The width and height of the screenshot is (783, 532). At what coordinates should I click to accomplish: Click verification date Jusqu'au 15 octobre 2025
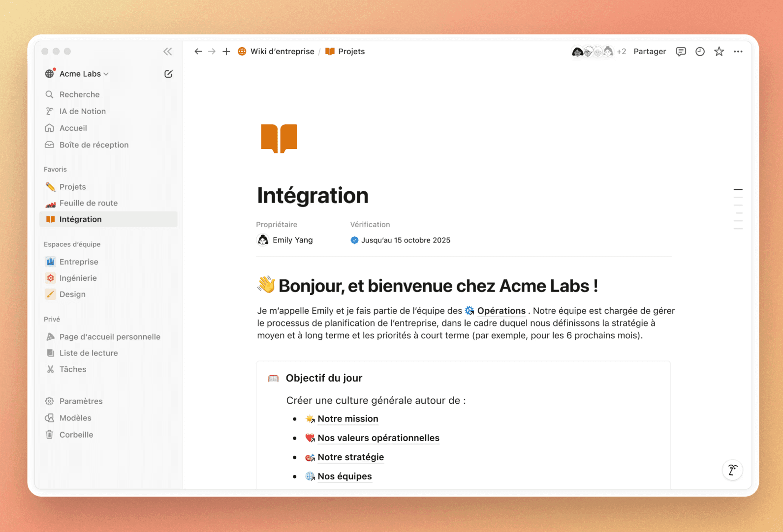[x=401, y=240]
